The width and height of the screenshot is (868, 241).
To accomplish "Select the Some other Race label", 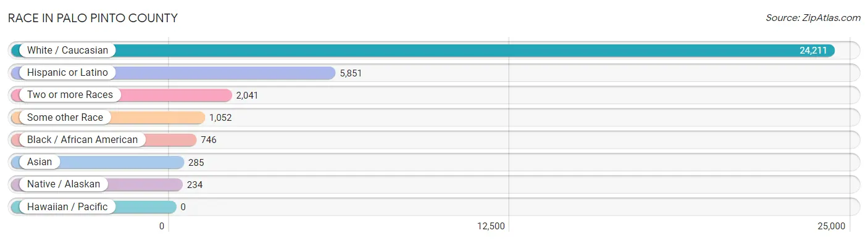I will tap(65, 117).
